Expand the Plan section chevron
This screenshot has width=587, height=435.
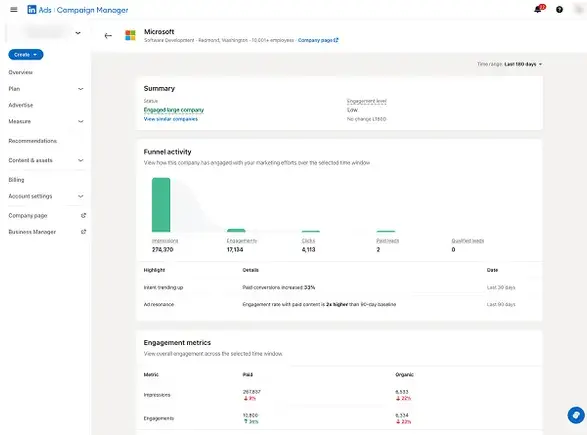click(x=80, y=89)
